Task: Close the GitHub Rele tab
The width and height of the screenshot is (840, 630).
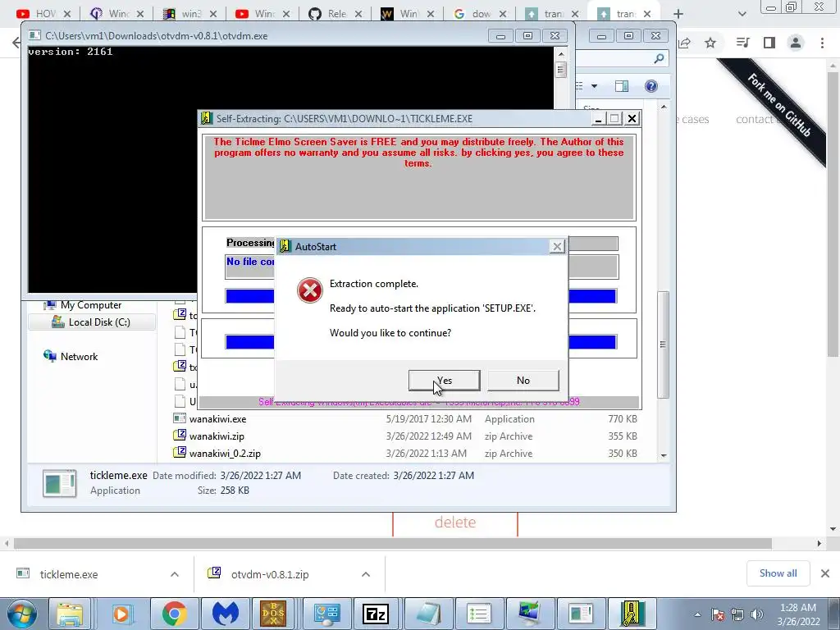Action: coord(358,14)
